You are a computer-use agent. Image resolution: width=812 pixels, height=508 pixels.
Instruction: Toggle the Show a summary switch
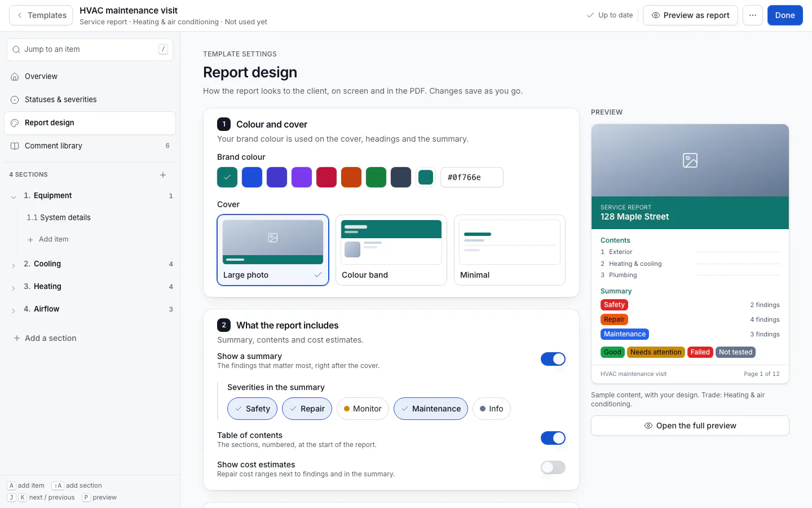(553, 359)
